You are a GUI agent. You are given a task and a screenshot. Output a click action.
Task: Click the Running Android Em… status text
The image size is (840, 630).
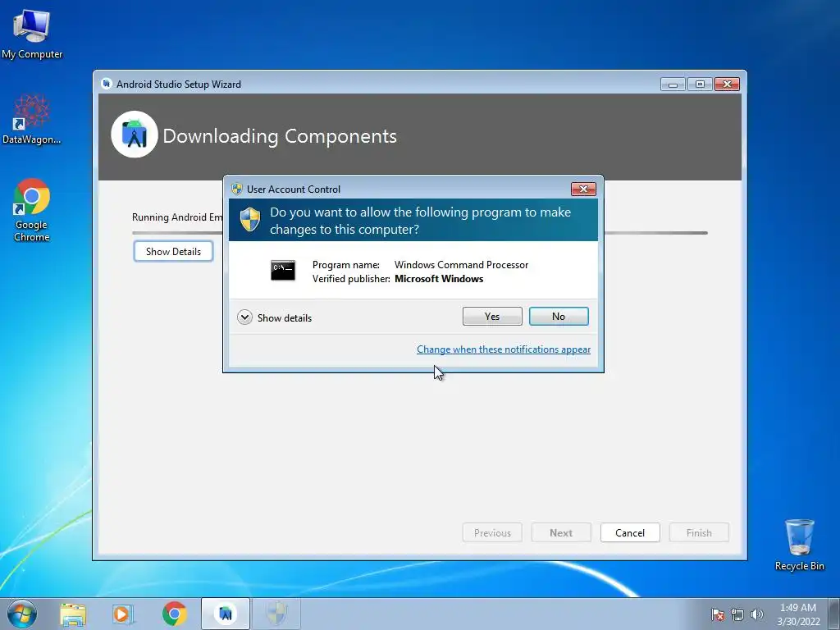177,217
